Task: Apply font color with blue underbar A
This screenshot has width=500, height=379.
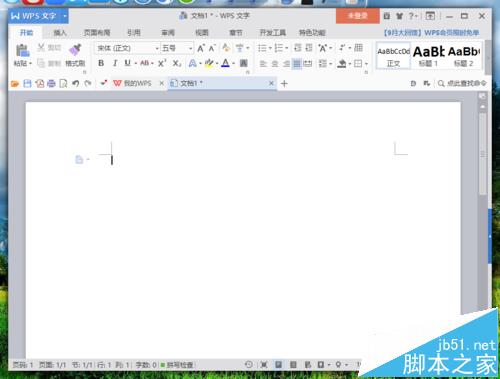Action: 225,63
